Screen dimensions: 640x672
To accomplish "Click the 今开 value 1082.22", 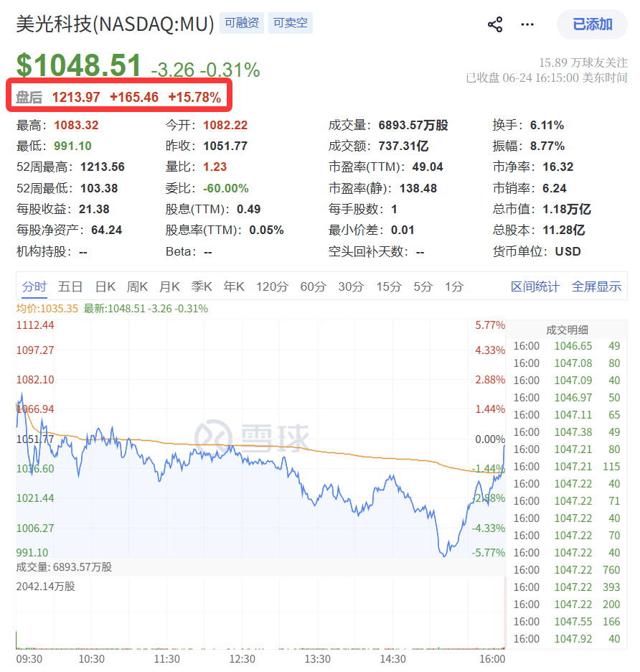I will tap(225, 125).
